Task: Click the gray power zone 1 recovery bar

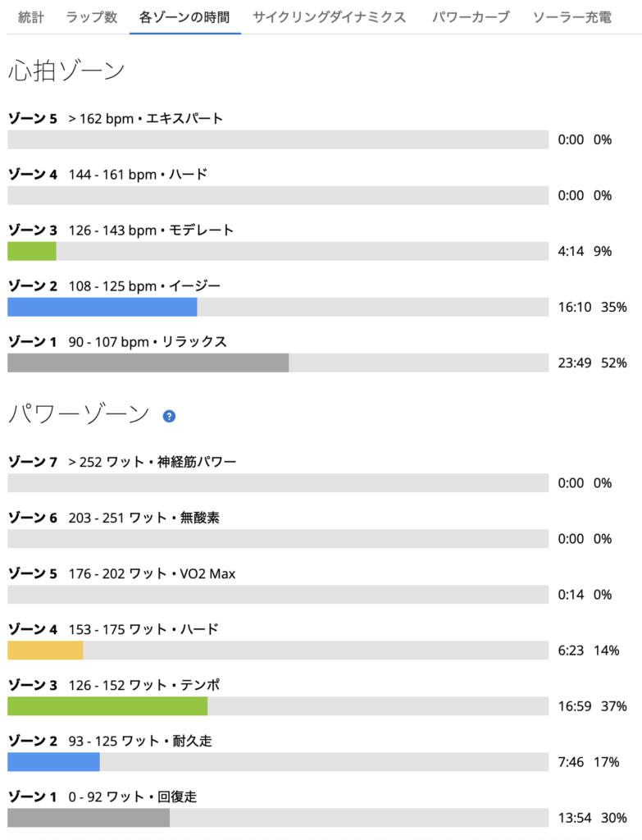Action: tap(89, 818)
